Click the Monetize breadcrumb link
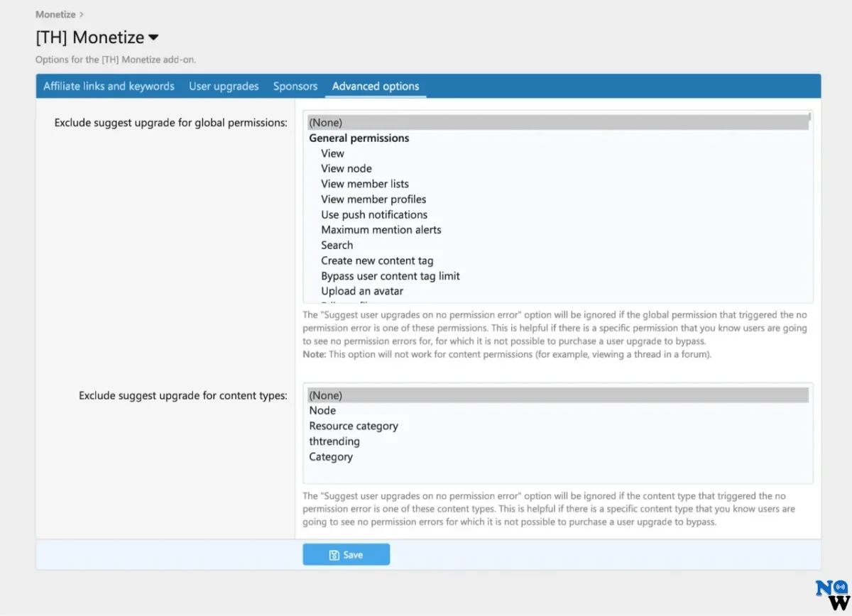 55,13
